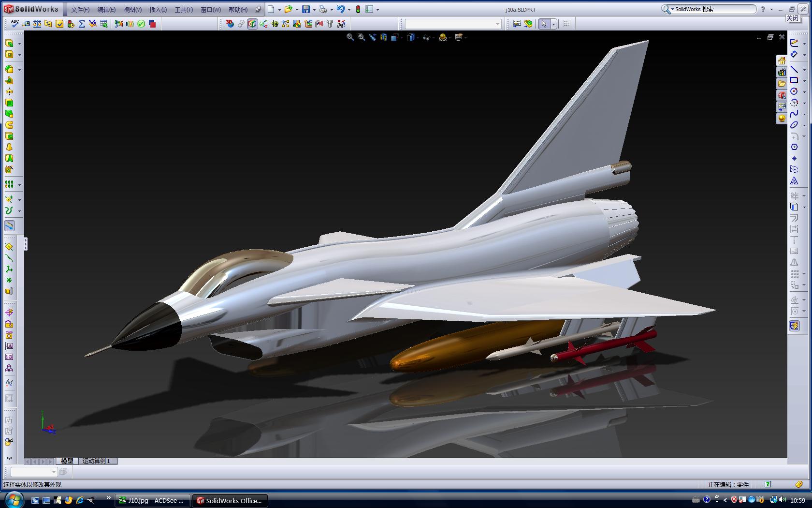Switch to the 运动算例 1 tab
Screen dimensions: 812x508
click(97, 461)
